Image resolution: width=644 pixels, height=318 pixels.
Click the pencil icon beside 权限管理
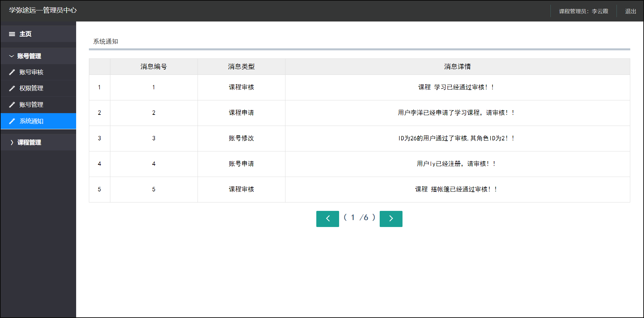click(12, 88)
